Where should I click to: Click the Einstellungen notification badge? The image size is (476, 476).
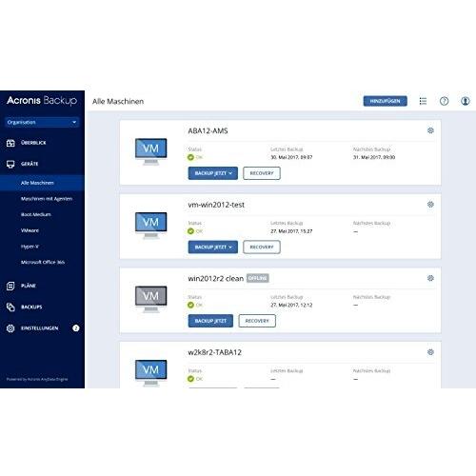click(x=76, y=328)
